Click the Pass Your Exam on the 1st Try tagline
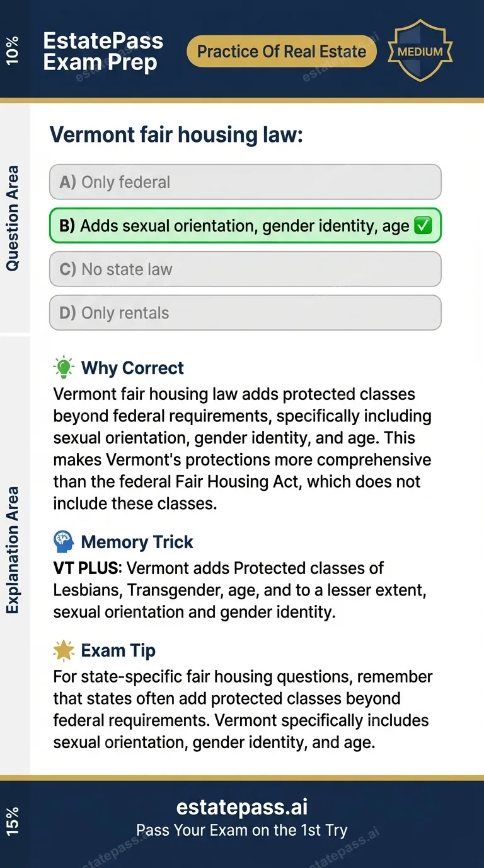The image size is (484, 868). (241, 830)
